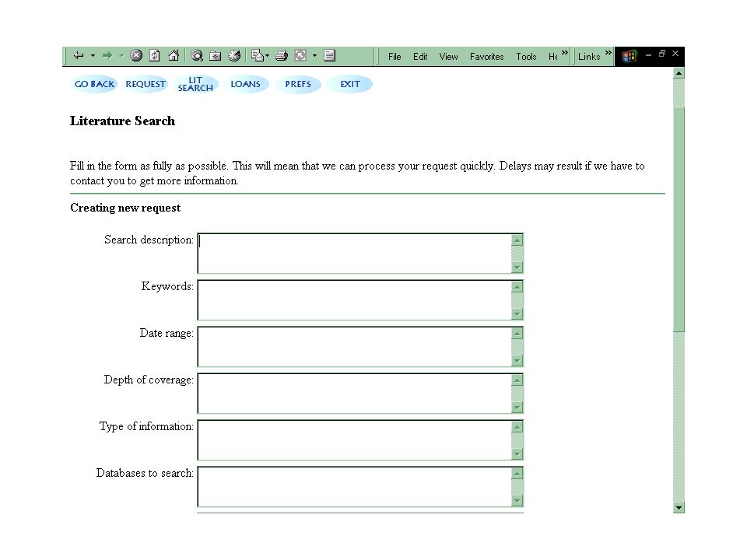Open the Edit menu

tap(420, 57)
